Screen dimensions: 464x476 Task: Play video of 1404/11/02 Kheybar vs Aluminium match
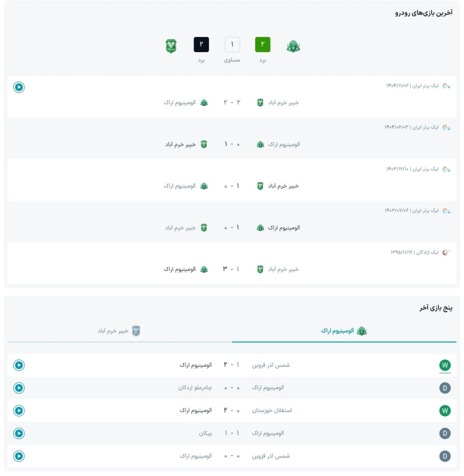coord(19,87)
